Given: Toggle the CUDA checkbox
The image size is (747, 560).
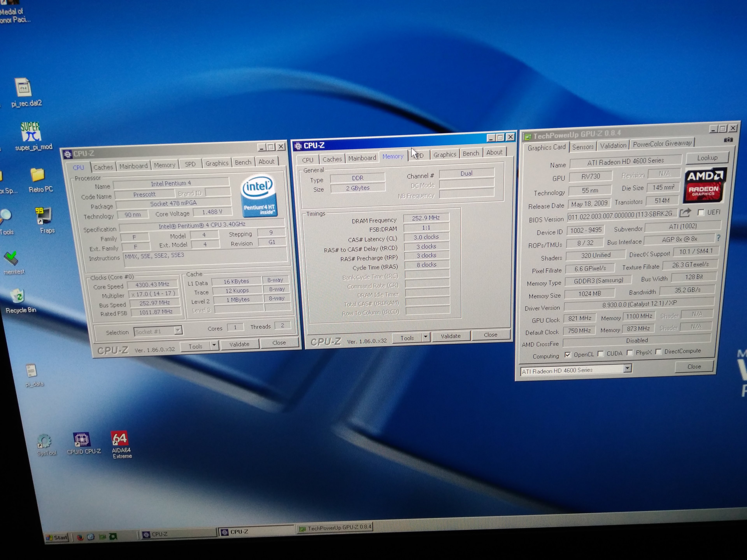Looking at the screenshot, I should [601, 354].
